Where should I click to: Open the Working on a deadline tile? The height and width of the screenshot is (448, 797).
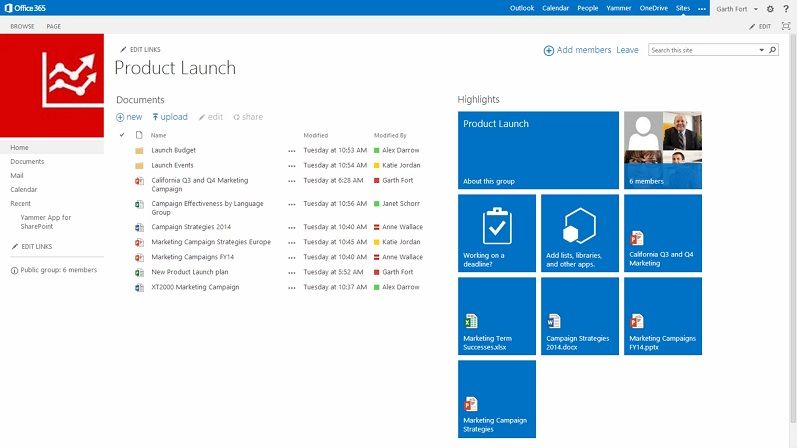(x=497, y=233)
